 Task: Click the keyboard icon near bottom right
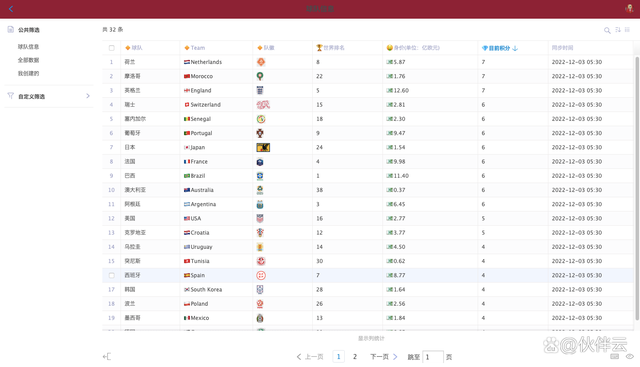(x=614, y=356)
